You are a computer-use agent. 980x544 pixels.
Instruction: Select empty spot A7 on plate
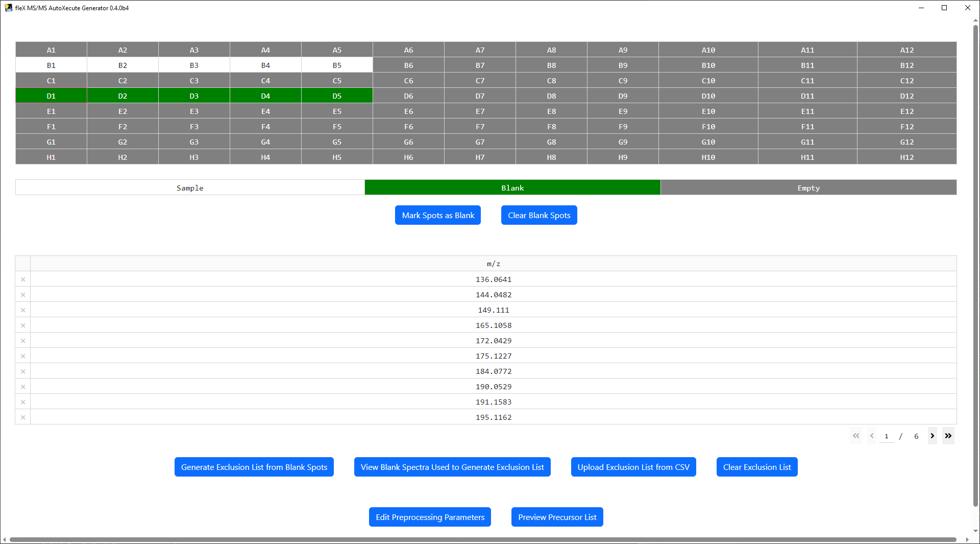click(x=480, y=50)
